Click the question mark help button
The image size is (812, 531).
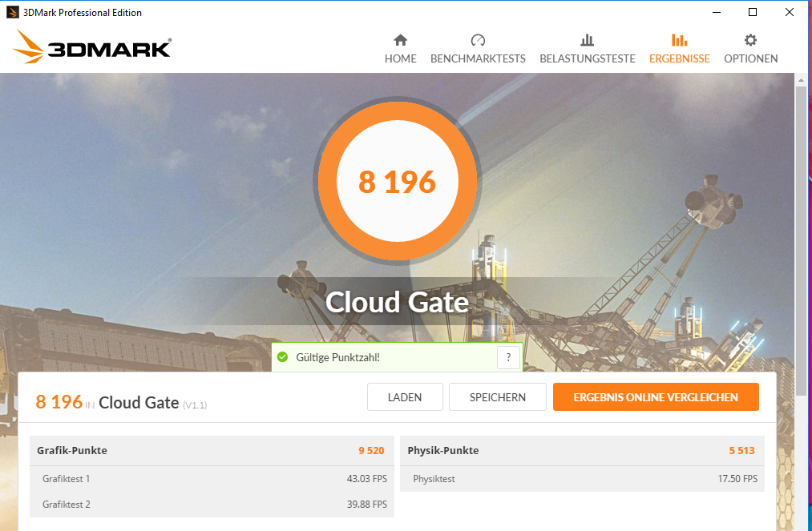pyautogui.click(x=508, y=357)
